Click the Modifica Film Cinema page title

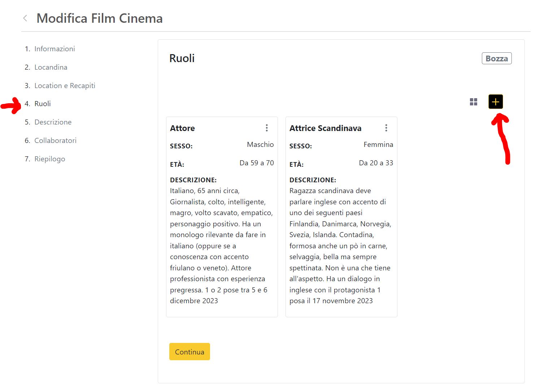(x=100, y=18)
